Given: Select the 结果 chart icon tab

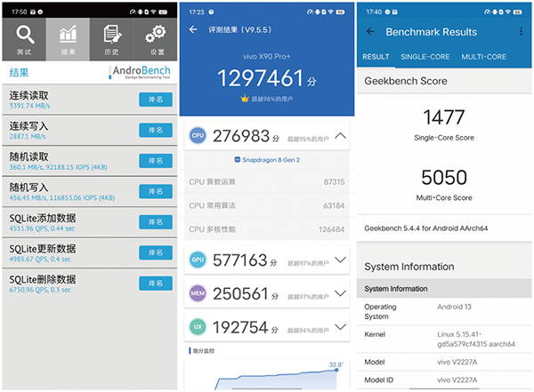Looking at the screenshot, I should pos(68,39).
